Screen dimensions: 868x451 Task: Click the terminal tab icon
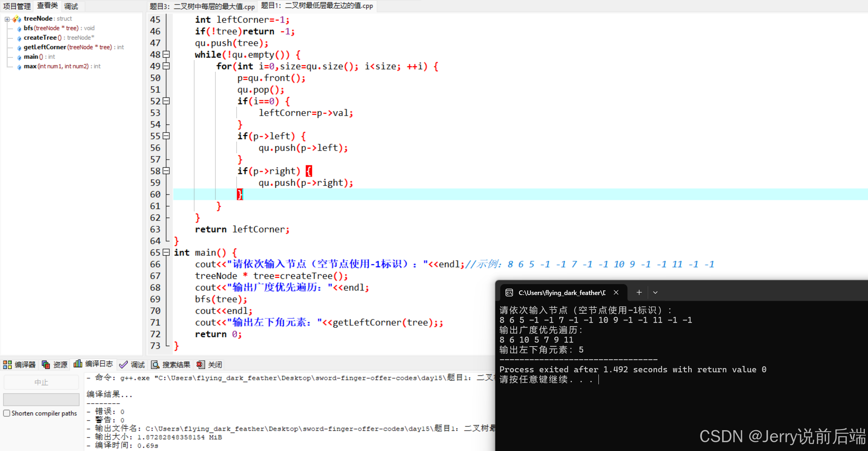click(x=509, y=293)
